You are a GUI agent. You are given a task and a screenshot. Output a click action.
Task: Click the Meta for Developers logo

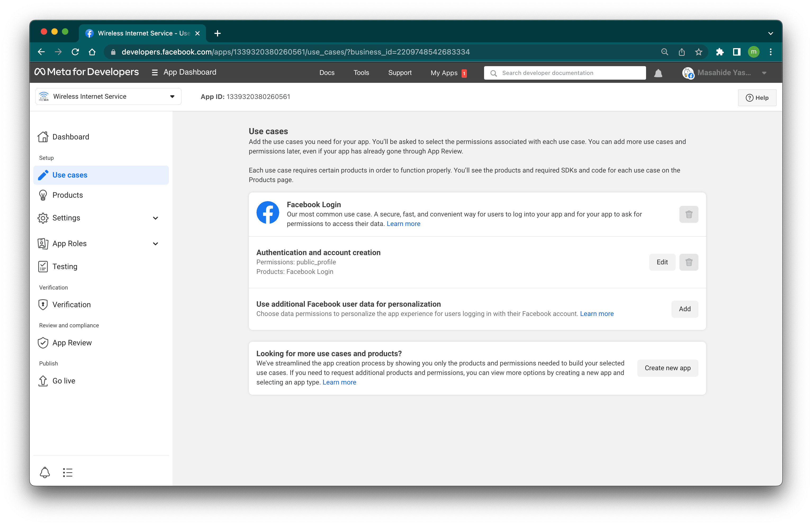coord(87,72)
